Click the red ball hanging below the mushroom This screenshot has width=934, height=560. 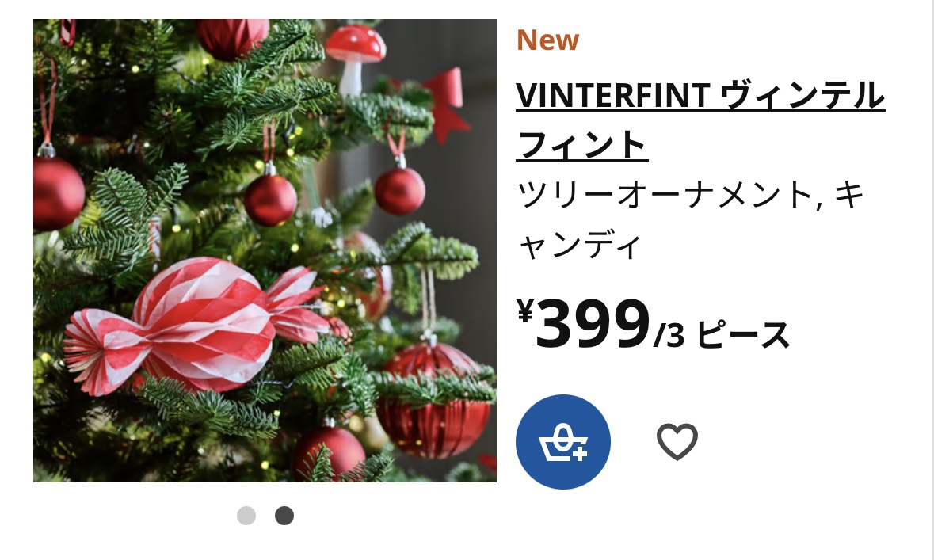pyautogui.click(x=400, y=191)
